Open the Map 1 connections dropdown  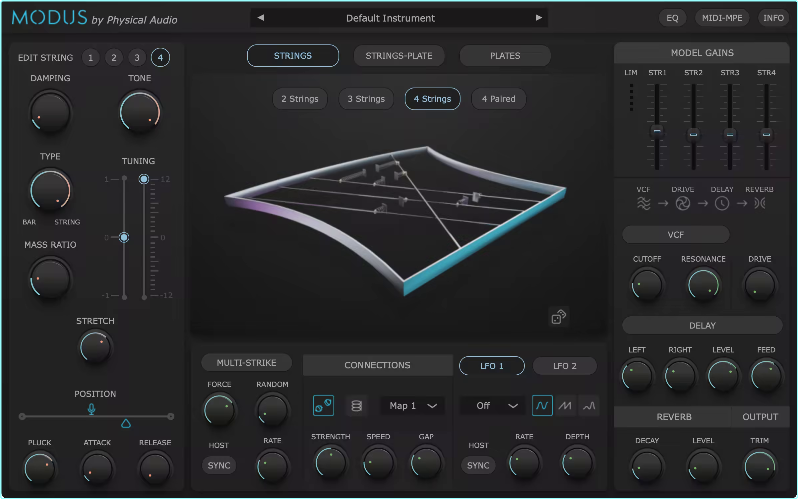[413, 406]
